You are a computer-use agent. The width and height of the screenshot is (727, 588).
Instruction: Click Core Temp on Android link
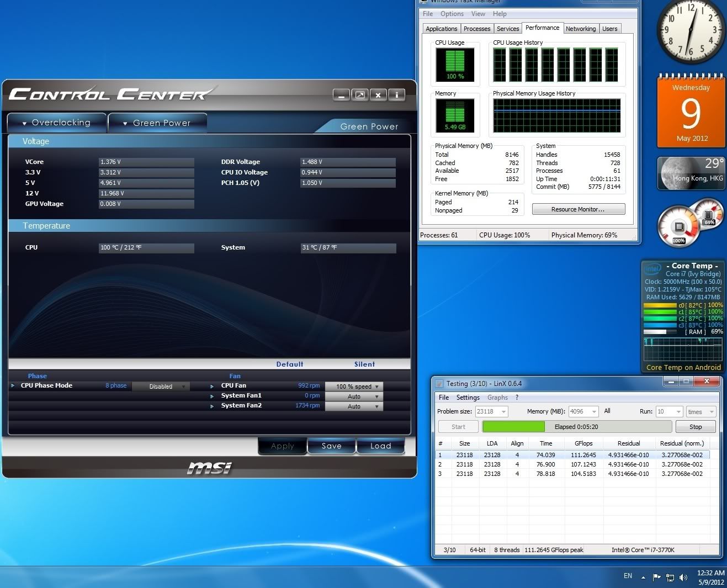click(683, 368)
